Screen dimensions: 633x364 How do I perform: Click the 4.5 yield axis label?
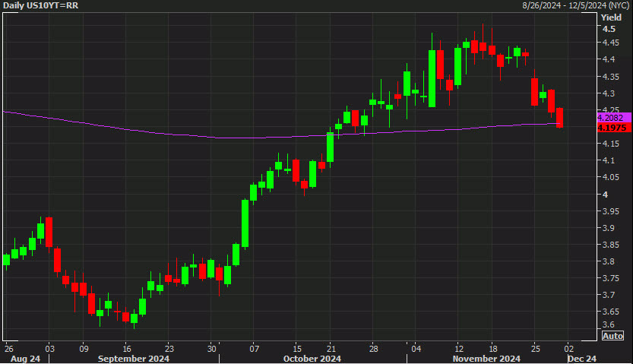click(x=609, y=29)
